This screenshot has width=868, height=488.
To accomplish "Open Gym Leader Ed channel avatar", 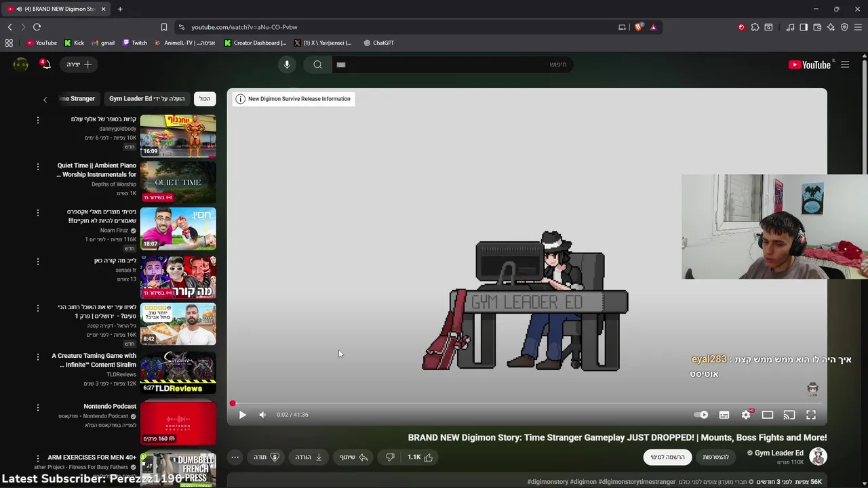I will tap(818, 457).
